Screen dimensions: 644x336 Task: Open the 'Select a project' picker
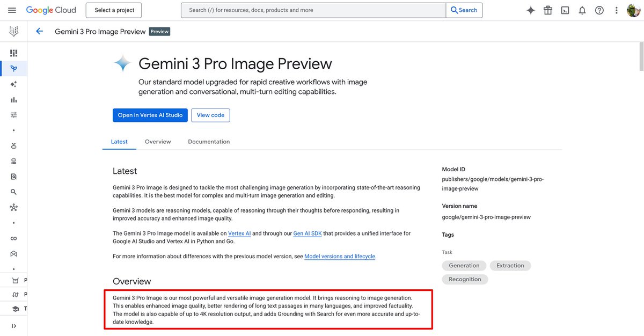pos(113,10)
